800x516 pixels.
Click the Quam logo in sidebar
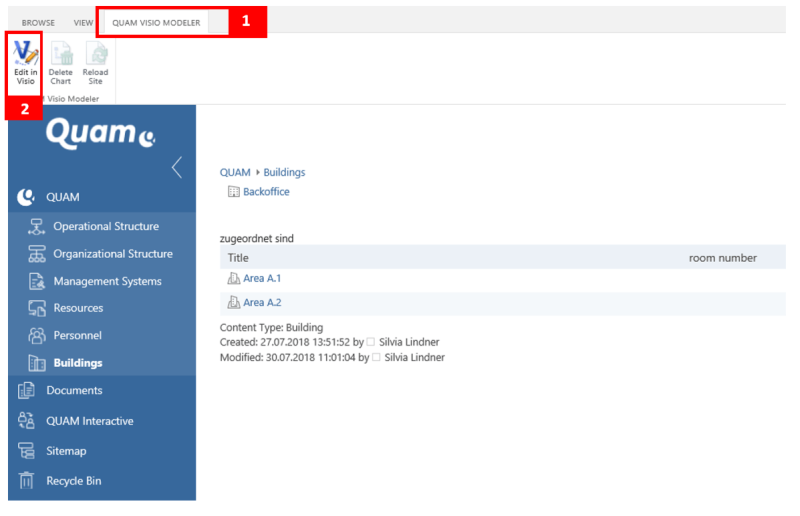tap(100, 136)
